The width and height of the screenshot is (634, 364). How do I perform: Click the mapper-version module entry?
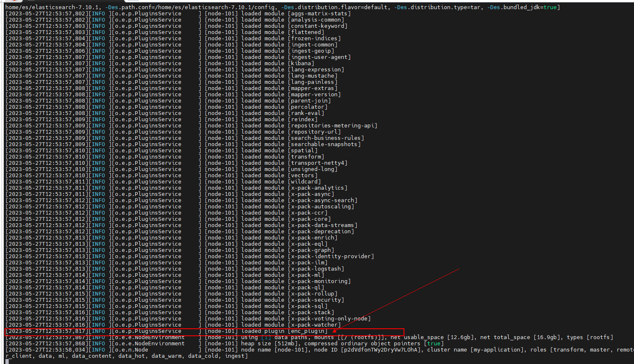click(x=314, y=95)
